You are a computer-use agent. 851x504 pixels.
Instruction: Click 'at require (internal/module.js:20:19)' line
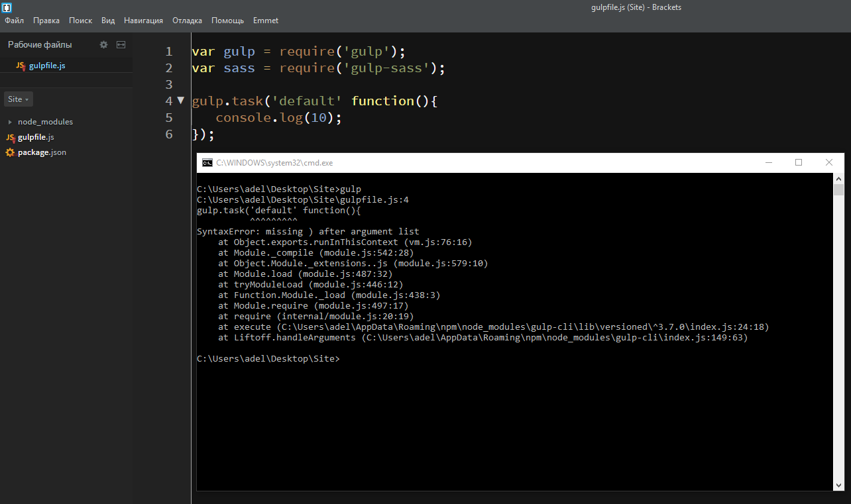(316, 317)
